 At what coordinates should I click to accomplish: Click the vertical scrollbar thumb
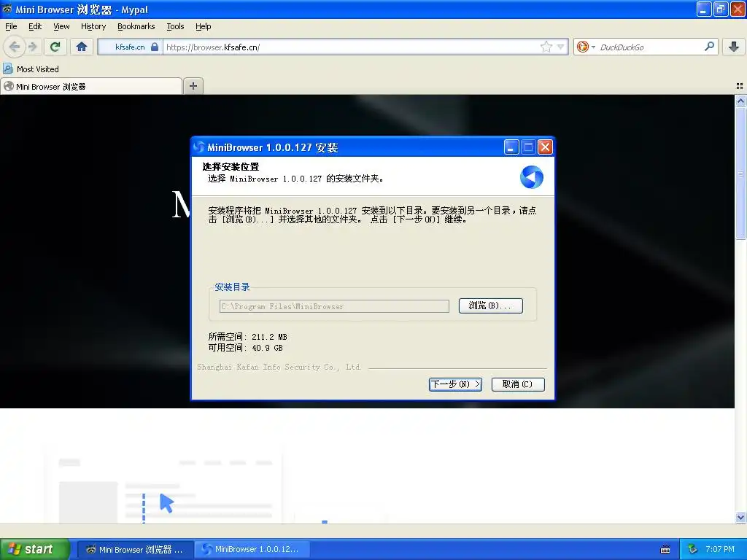(x=740, y=174)
